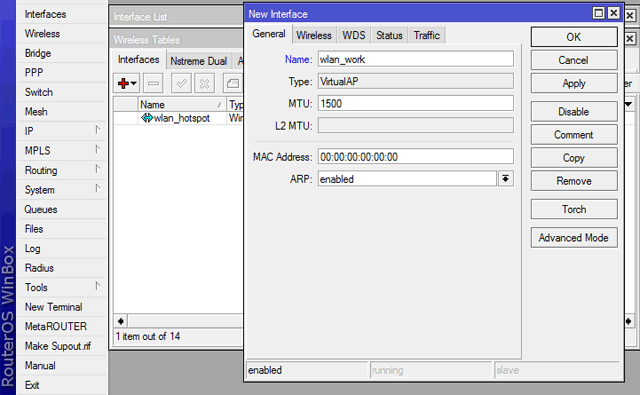The image size is (640, 395).
Task: Click the comment toolbar icon in Wireless Tables
Action: [x=233, y=84]
